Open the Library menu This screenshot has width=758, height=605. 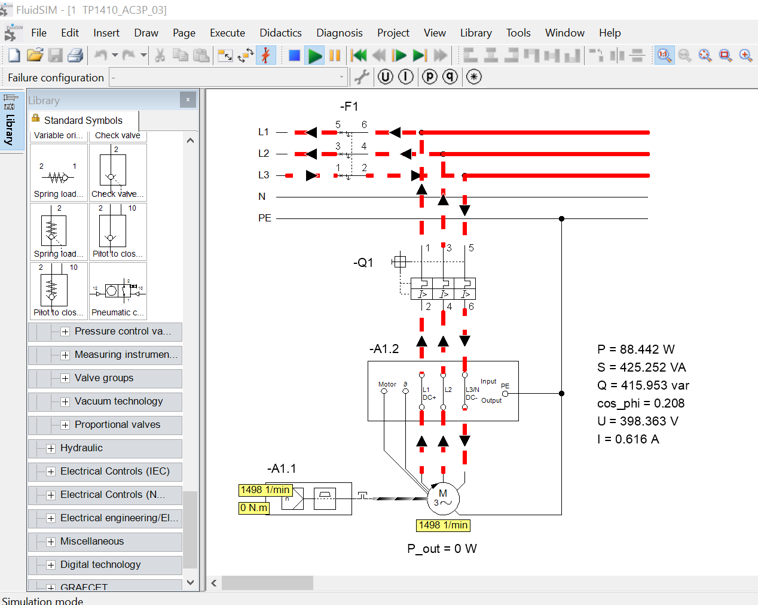click(476, 33)
